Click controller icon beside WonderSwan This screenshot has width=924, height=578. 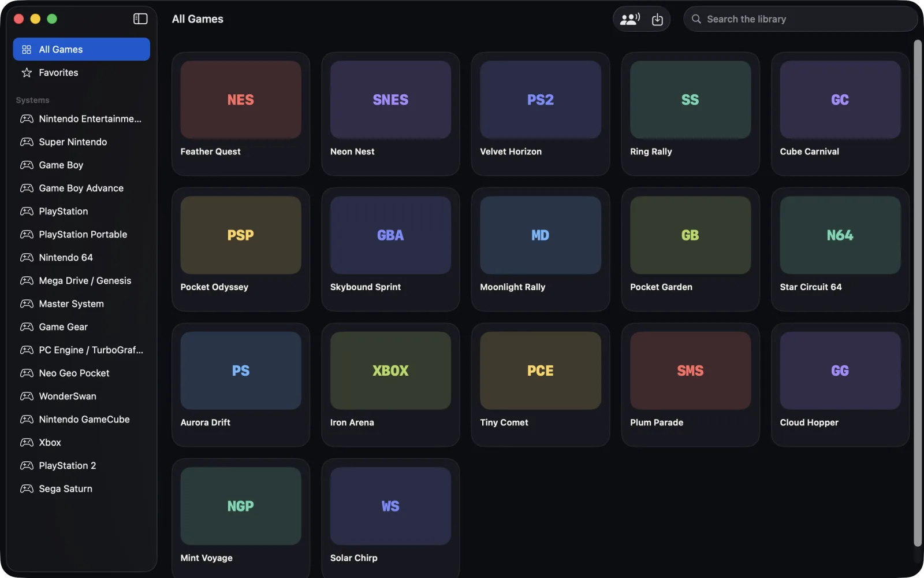pyautogui.click(x=27, y=397)
